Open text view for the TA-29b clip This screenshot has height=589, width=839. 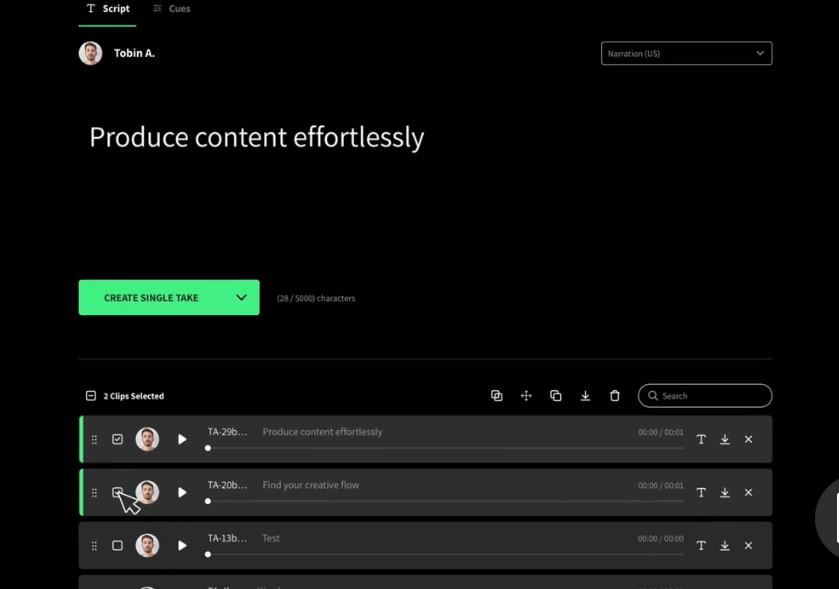(x=701, y=439)
